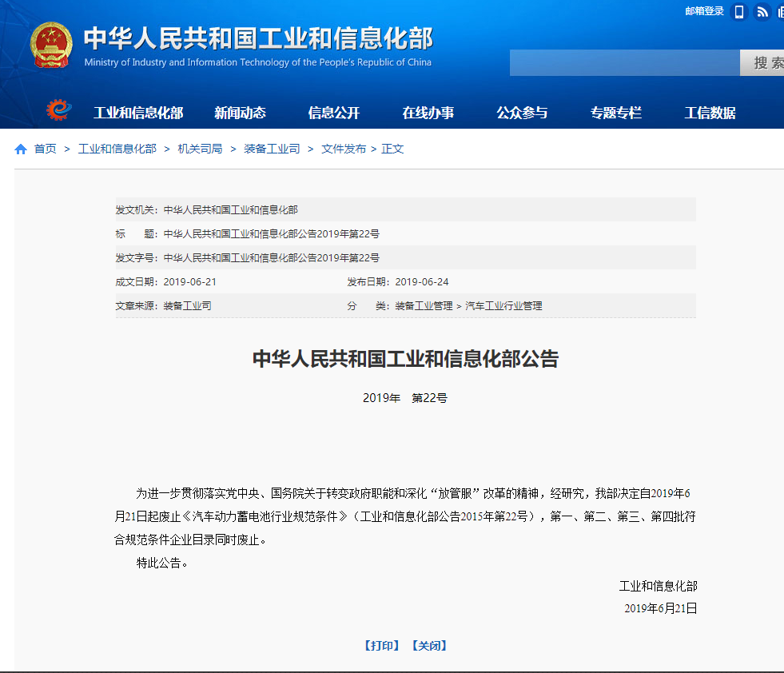The image size is (784, 673).
Task: Open the 信息公开 navigation menu
Action: 334,113
